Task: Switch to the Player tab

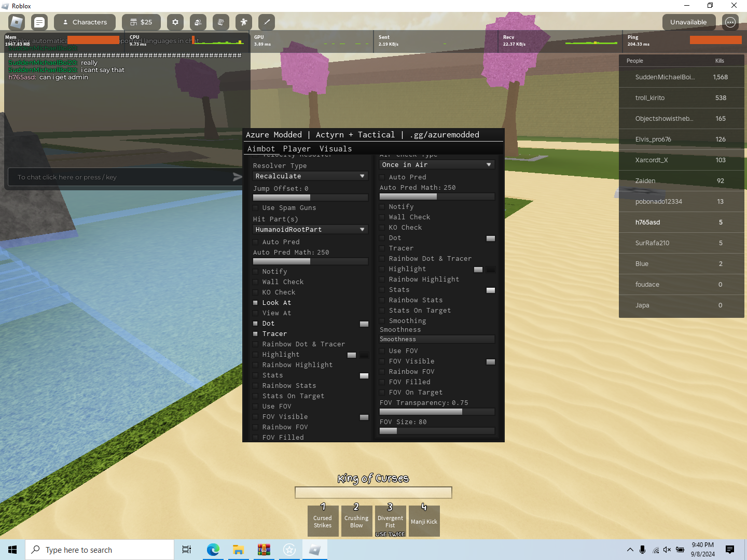Action: pyautogui.click(x=297, y=149)
